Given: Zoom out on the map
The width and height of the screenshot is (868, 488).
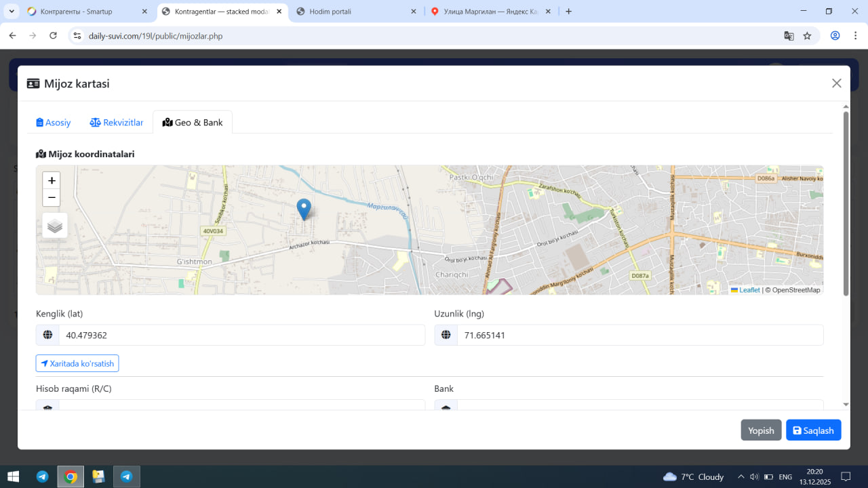Looking at the screenshot, I should tap(52, 198).
